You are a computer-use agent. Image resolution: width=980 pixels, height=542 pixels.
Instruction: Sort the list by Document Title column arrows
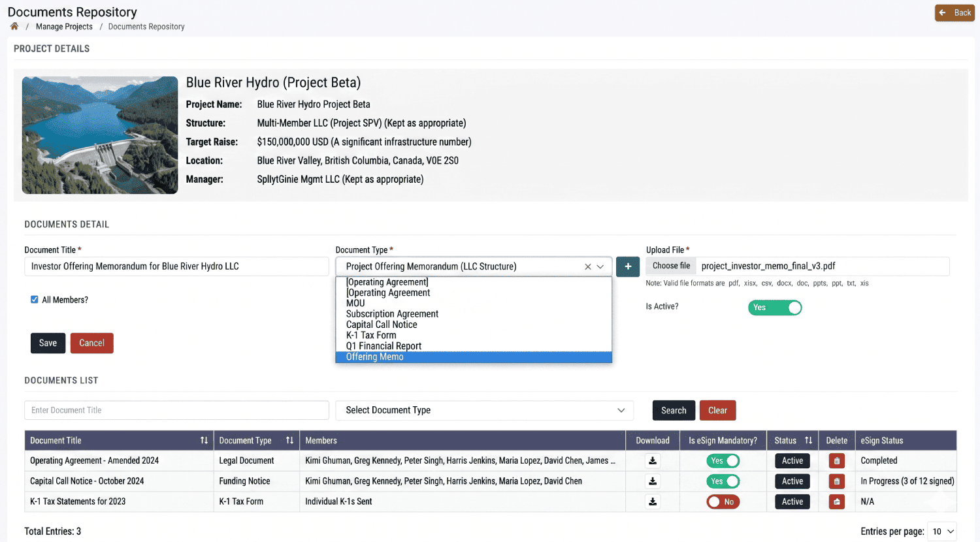pyautogui.click(x=204, y=441)
